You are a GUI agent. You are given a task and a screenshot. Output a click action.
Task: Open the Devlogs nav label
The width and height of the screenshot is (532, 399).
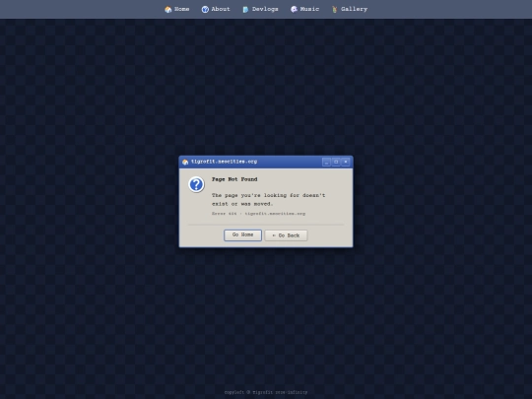pyautogui.click(x=265, y=9)
